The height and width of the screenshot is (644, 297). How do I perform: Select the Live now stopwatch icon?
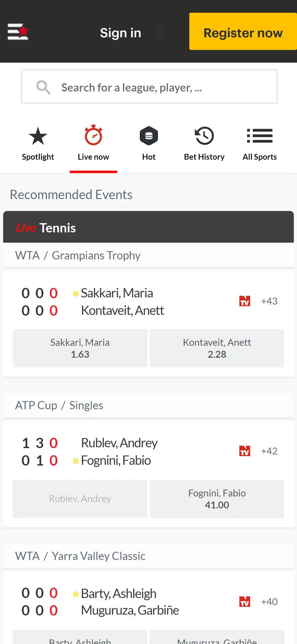point(93,135)
